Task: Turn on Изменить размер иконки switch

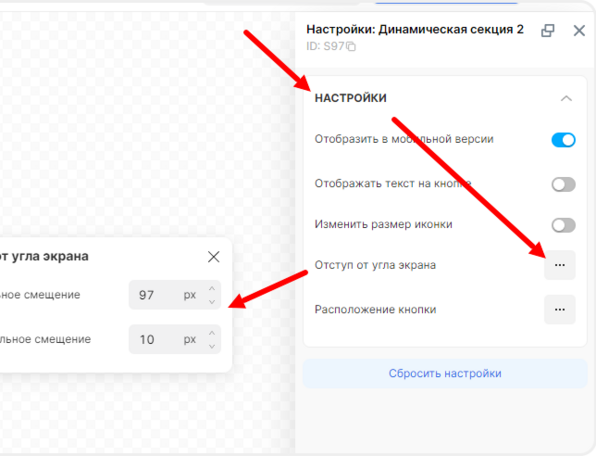Action: click(x=563, y=225)
